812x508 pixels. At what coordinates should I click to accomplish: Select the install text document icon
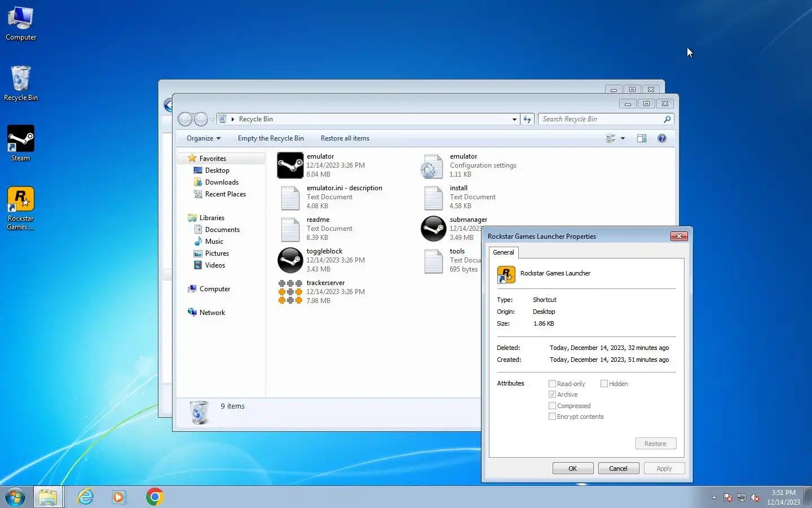click(x=433, y=197)
